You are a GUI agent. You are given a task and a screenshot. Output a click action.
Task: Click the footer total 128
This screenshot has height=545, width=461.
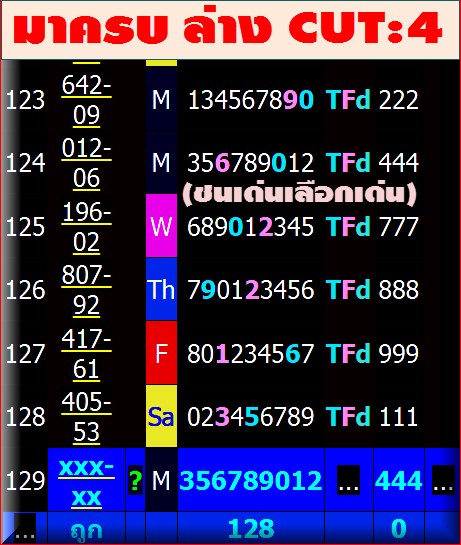(251, 529)
